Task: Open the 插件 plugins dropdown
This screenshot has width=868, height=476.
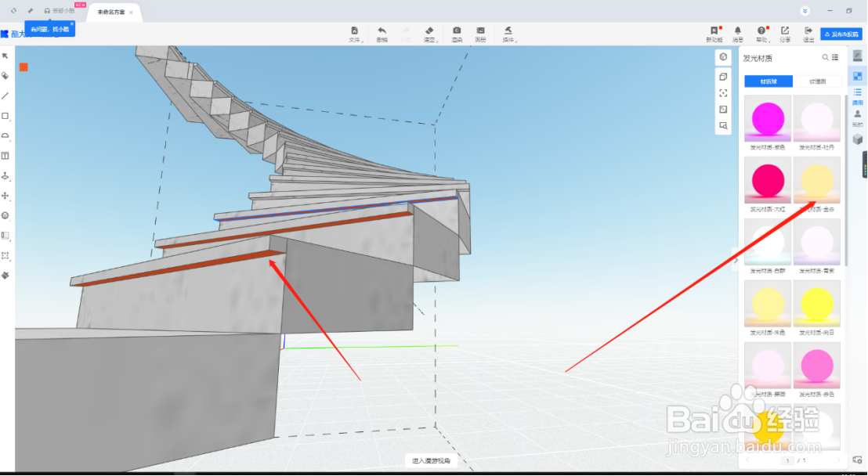Action: pos(508,34)
